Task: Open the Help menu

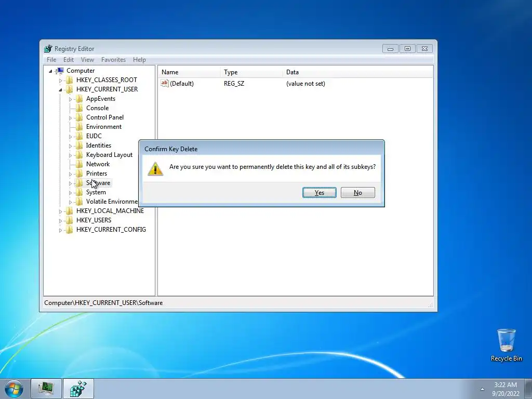Action: click(139, 60)
